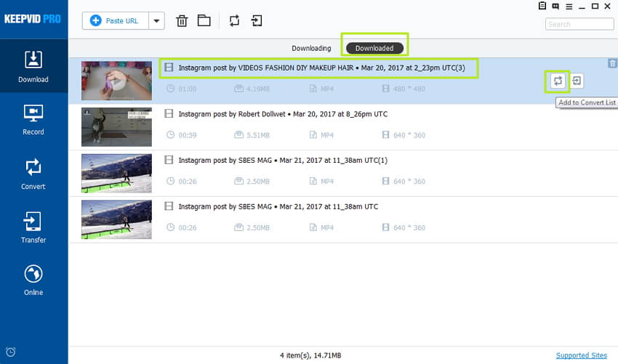Select Instagram post by VIDEOS FASHION DIY title
Image resolution: width=618 pixels, height=364 pixels.
point(321,68)
